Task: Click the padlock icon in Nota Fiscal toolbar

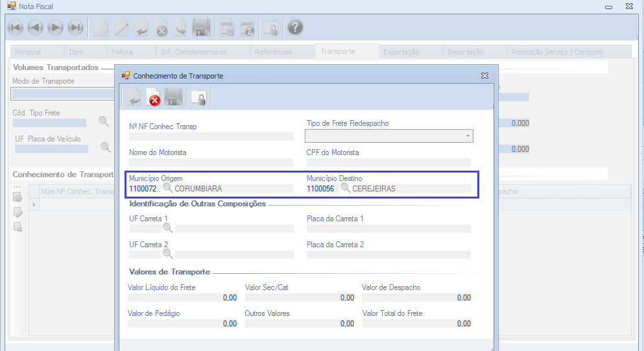Action: click(271, 28)
